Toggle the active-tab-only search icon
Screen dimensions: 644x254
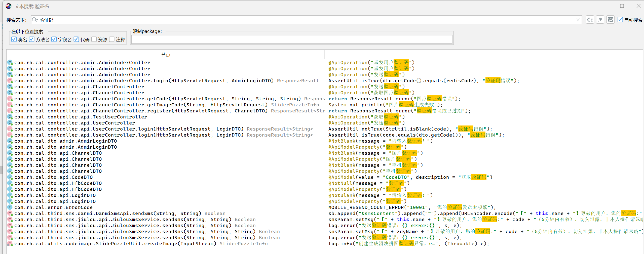(610, 20)
